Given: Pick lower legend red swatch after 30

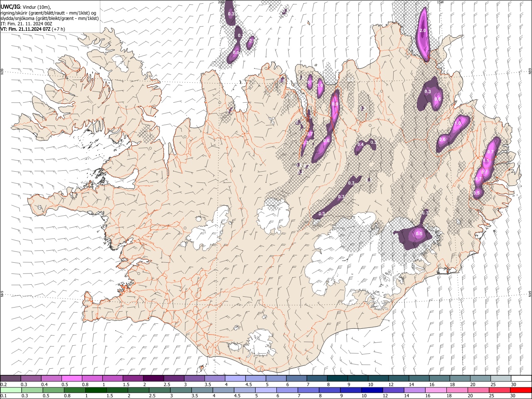Looking at the screenshot, I should tap(520, 390).
